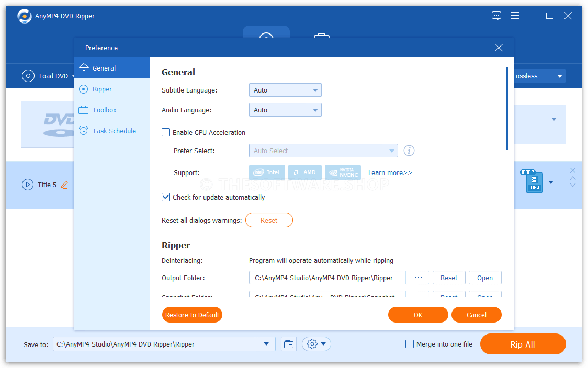Viewport: 588px width, 368px height.
Task: Click Restore to Default button
Action: [192, 315]
